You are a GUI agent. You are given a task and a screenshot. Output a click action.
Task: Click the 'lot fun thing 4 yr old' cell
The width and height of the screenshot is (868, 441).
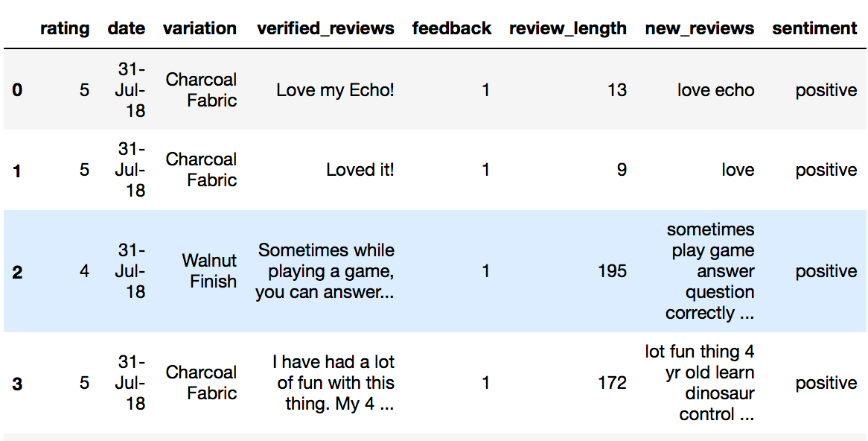700,383
